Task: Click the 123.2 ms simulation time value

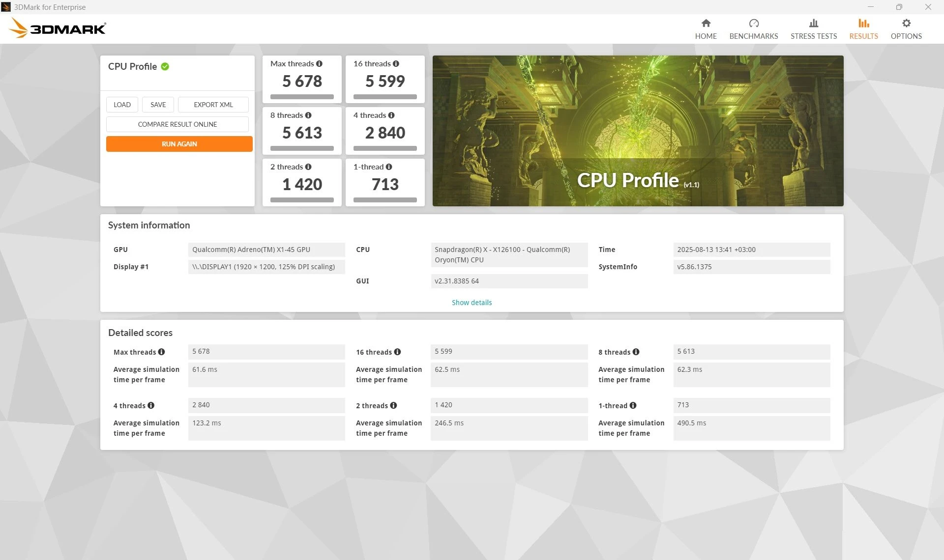Action: [266, 428]
